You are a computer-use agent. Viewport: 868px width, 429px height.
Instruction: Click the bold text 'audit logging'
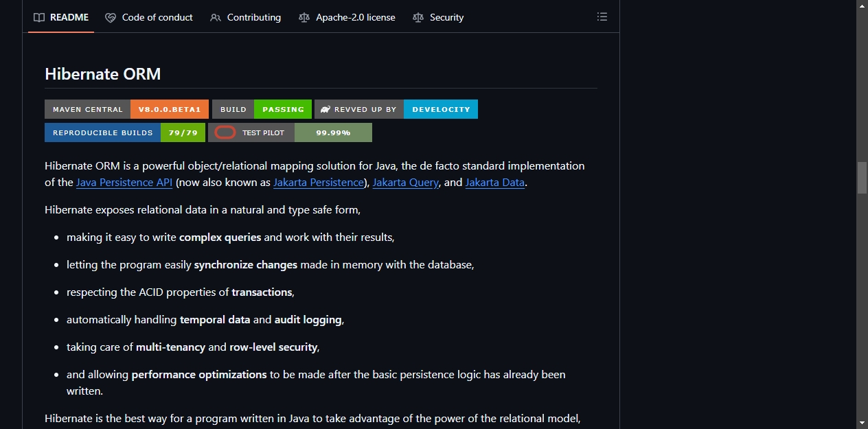coord(308,320)
